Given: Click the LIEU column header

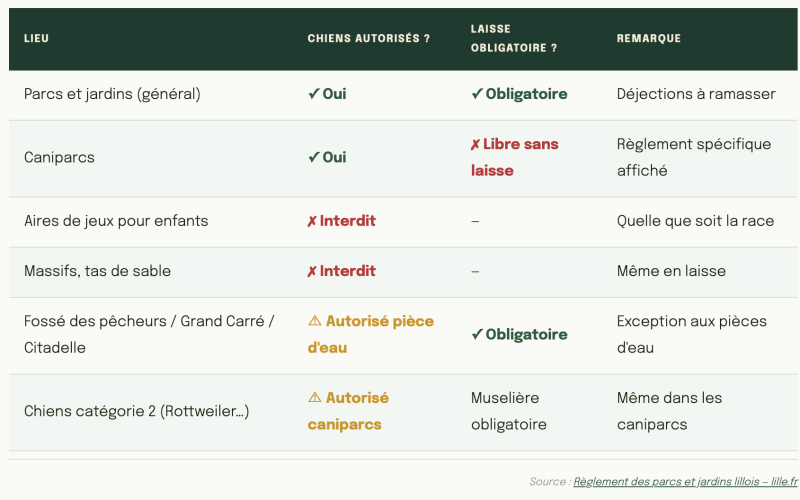Looking at the screenshot, I should click(36, 38).
